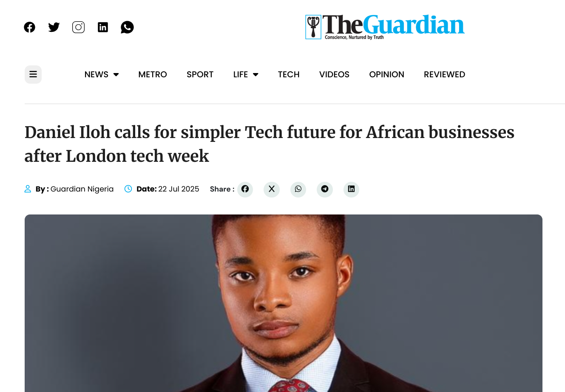This screenshot has height=392, width=565.
Task: Go to the SPORT section
Action: [x=200, y=74]
